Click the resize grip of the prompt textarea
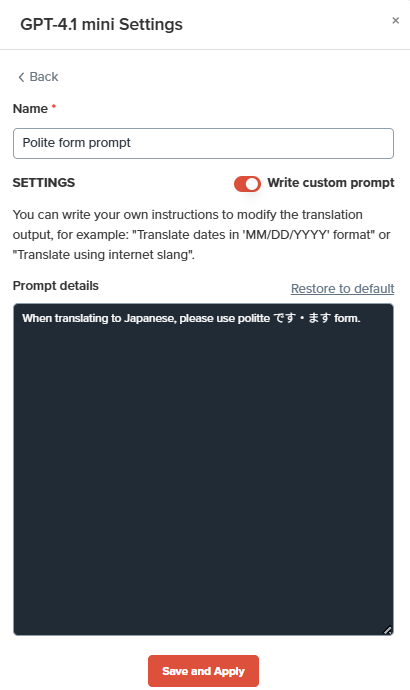 [387, 630]
